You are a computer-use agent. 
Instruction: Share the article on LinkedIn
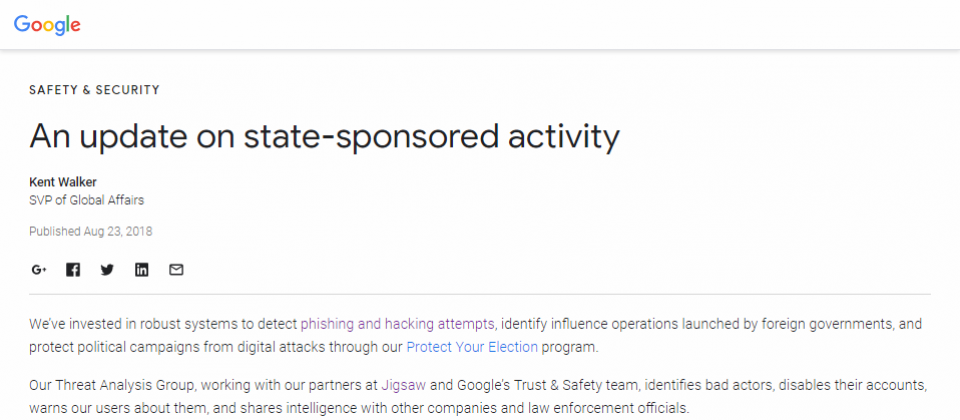click(x=141, y=269)
